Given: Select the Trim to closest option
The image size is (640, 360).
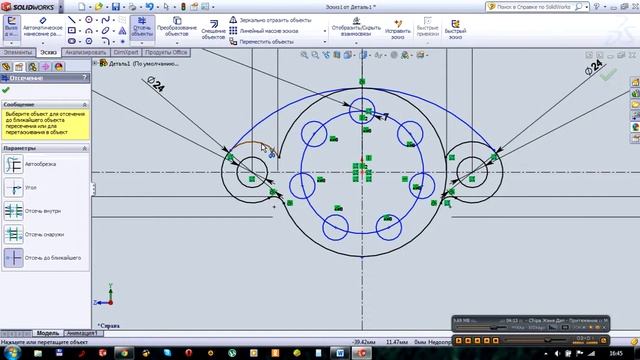Looking at the screenshot, I should pyautogui.click(x=13, y=258).
